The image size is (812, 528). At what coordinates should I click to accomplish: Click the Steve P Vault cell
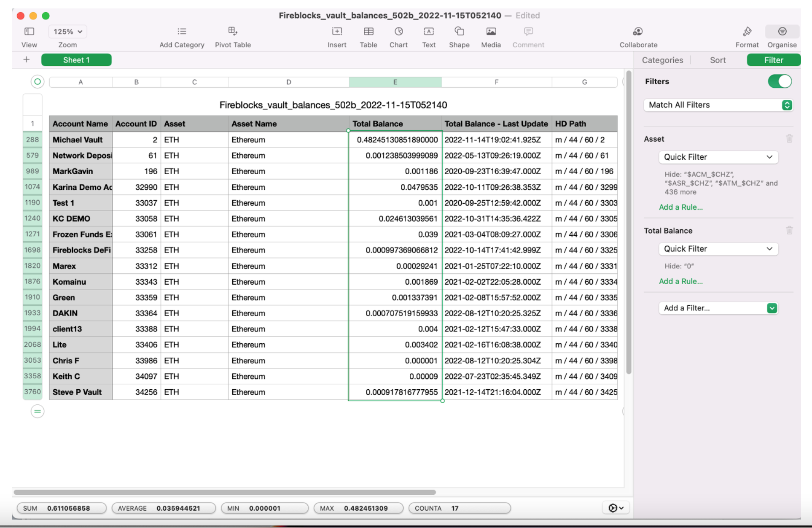[x=81, y=392]
